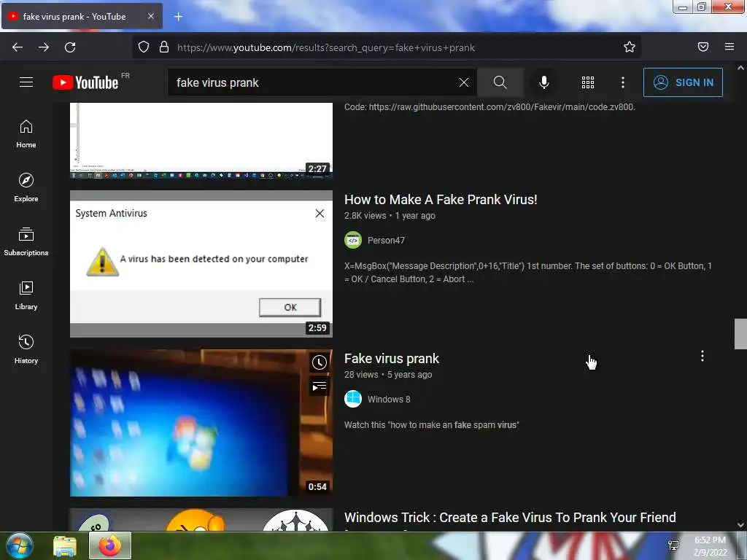Visit the Windows 8 channel name
The image size is (747, 560).
pos(389,400)
